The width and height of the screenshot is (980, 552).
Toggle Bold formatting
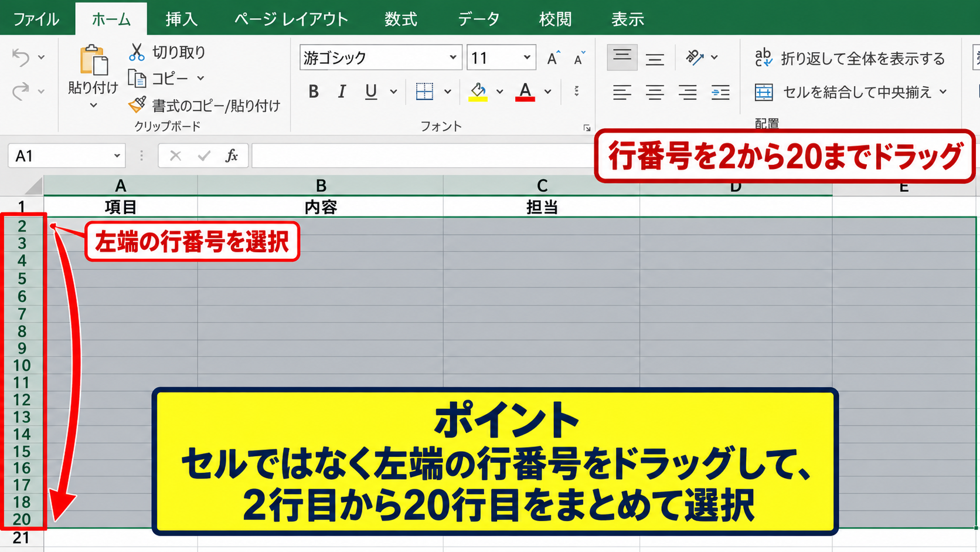click(x=314, y=92)
